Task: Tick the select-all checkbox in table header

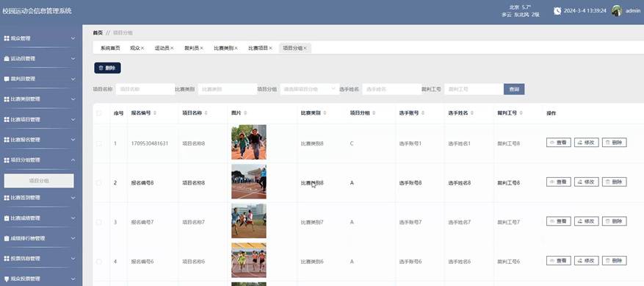Action: (x=98, y=112)
